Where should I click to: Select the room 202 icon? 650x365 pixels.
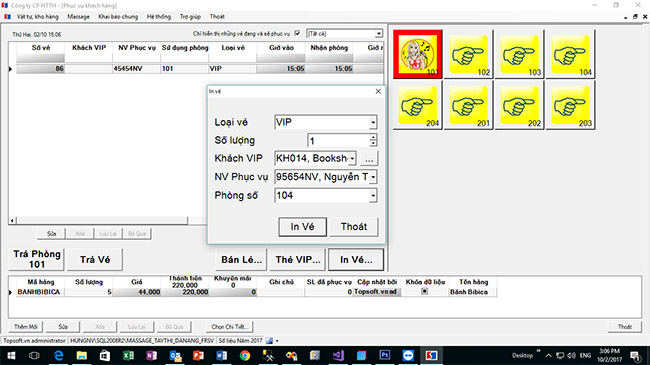click(519, 105)
